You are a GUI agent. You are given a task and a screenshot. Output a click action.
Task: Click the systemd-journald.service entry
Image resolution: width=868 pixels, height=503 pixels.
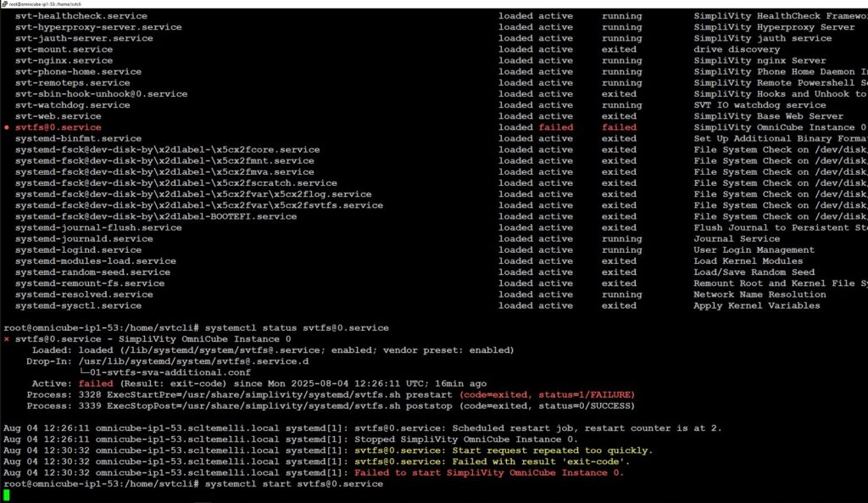coord(84,238)
